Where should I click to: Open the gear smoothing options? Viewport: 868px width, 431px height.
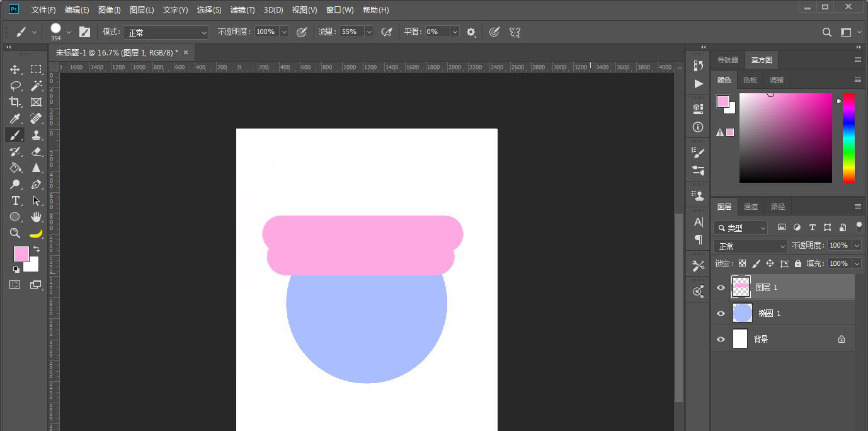471,32
